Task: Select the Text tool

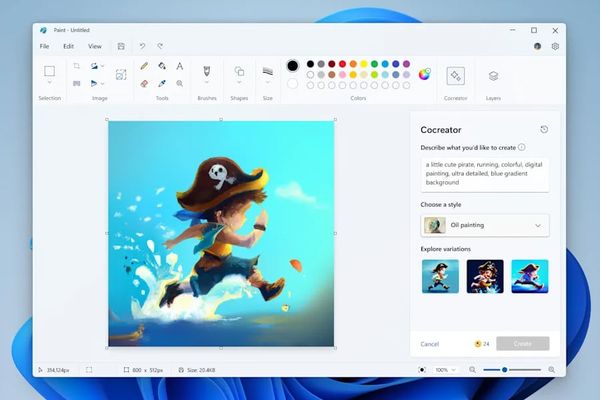Action: pos(179,66)
